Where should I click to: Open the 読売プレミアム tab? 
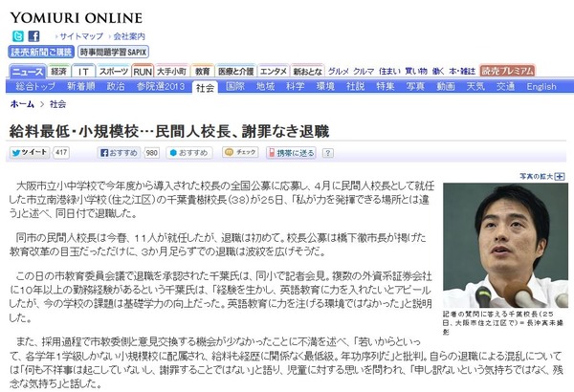pos(507,71)
